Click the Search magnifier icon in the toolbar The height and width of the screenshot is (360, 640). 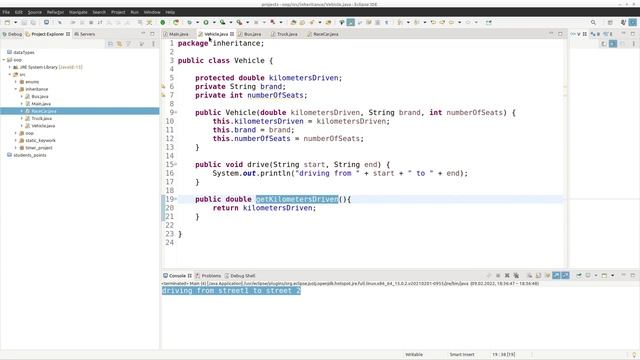[x=593, y=22]
